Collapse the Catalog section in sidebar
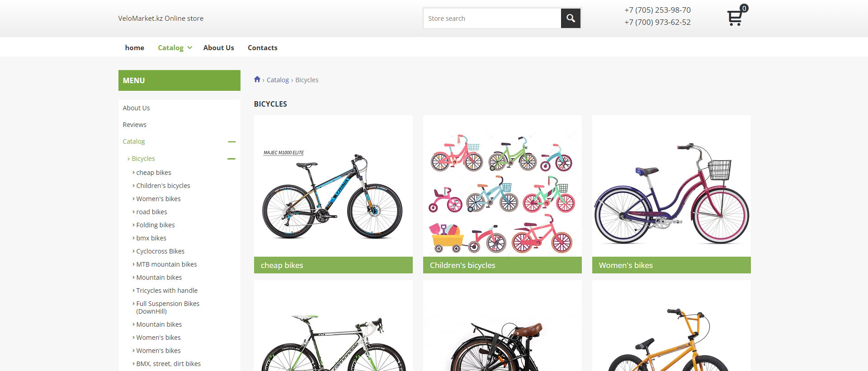 231,142
